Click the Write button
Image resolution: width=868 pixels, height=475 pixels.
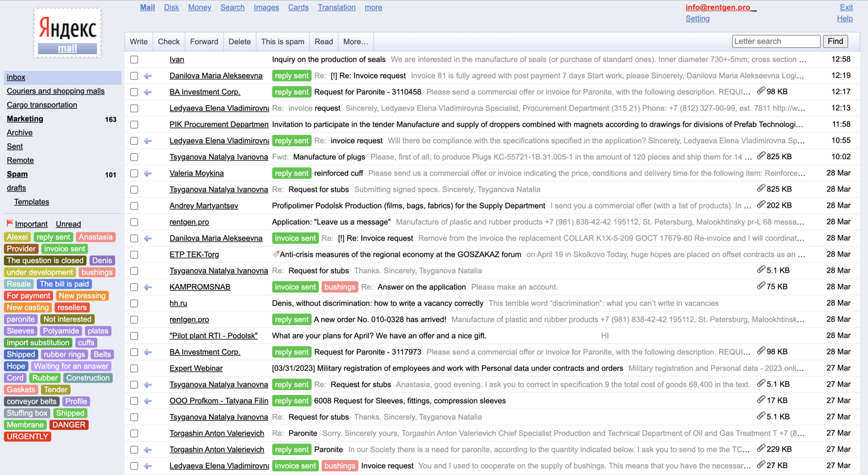138,42
